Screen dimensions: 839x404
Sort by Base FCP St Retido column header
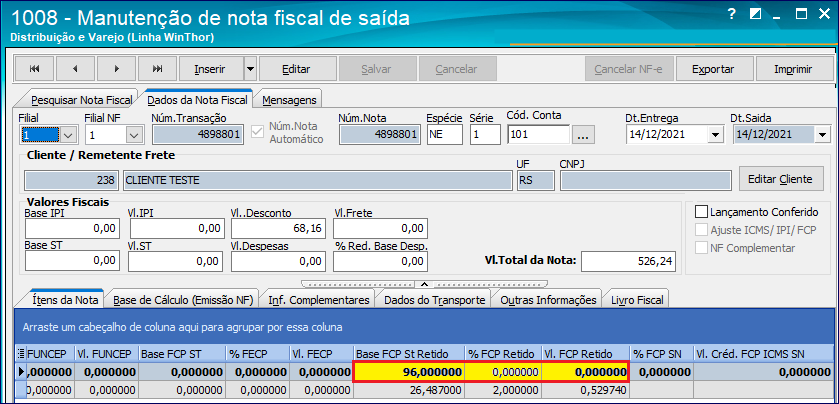pos(408,353)
